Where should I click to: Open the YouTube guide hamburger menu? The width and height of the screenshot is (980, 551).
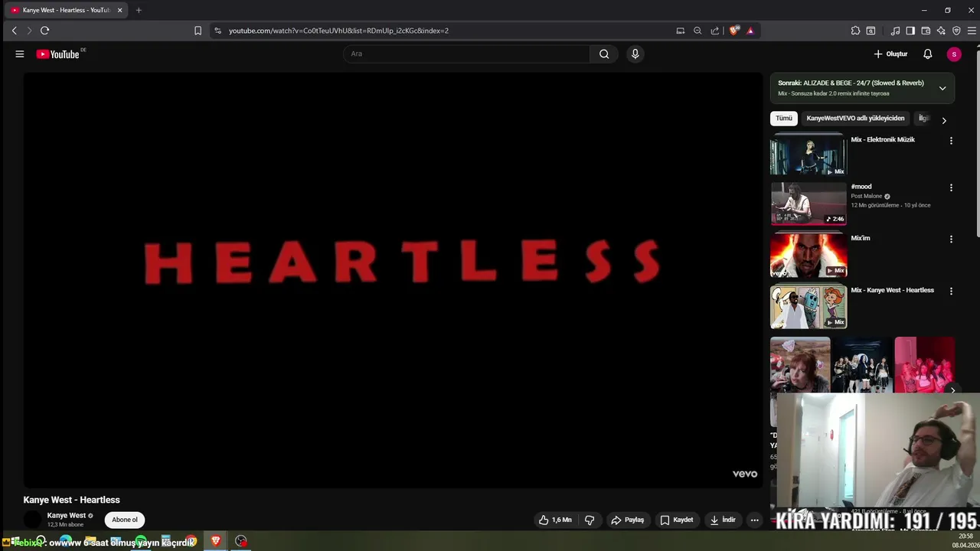[20, 54]
